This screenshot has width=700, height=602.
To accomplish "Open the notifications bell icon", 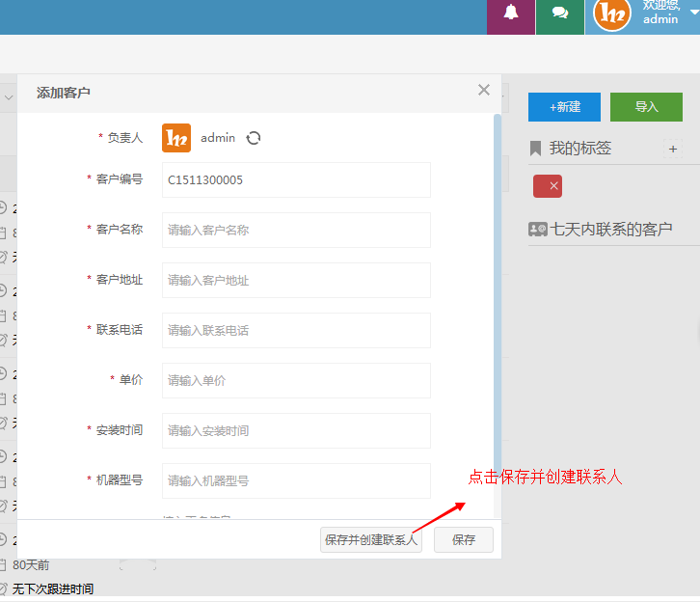I will click(510, 13).
